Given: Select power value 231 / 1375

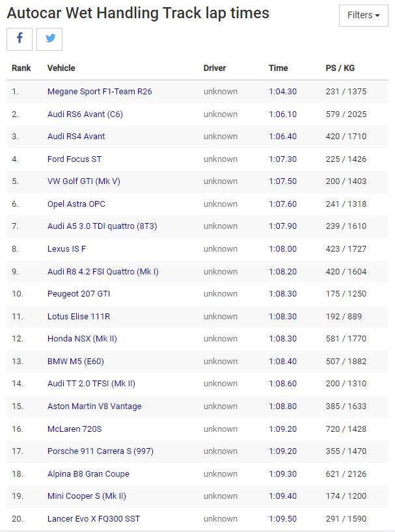Looking at the screenshot, I should pyautogui.click(x=346, y=92).
